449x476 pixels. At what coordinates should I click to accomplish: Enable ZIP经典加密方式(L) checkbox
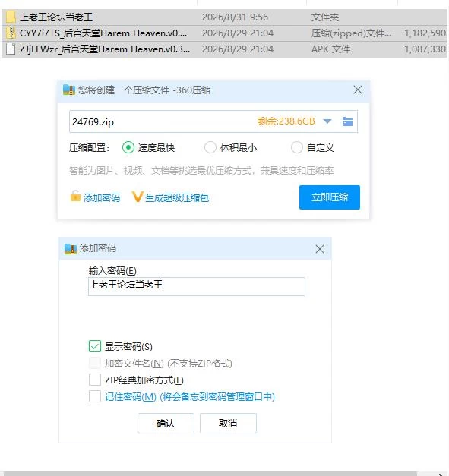[95, 380]
